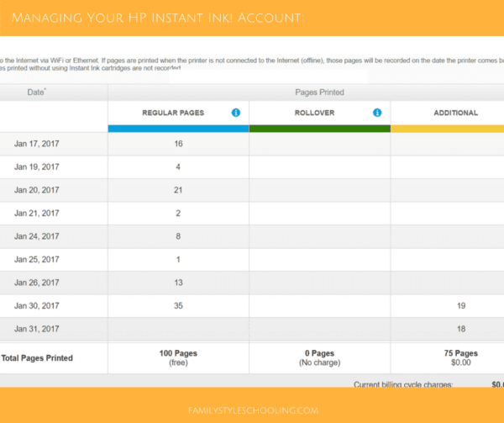Click the Pages Printed header
The width and height of the screenshot is (504, 423).
tap(319, 93)
